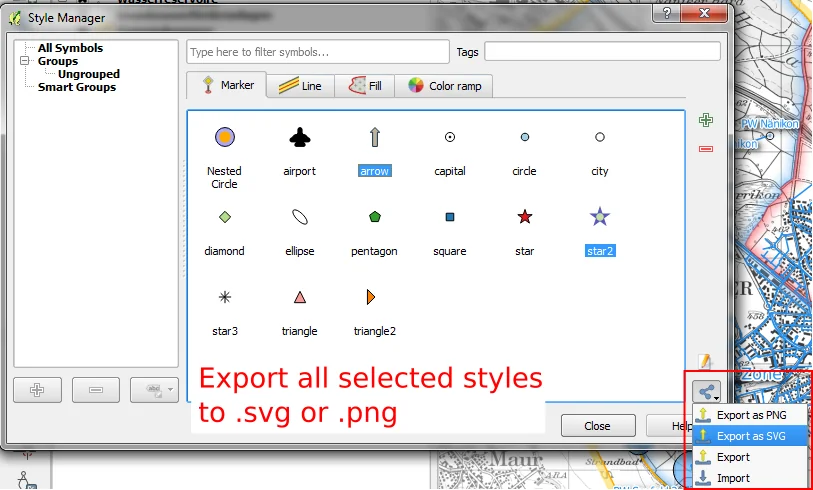Select Smart Groups in the tree
Image resolution: width=813 pixels, height=490 pixels.
[76, 87]
